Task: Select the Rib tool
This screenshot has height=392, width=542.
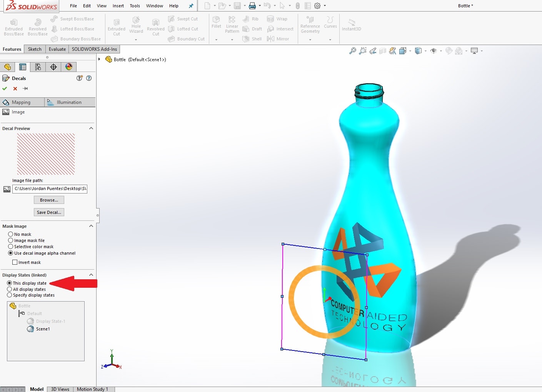Action: (x=251, y=19)
